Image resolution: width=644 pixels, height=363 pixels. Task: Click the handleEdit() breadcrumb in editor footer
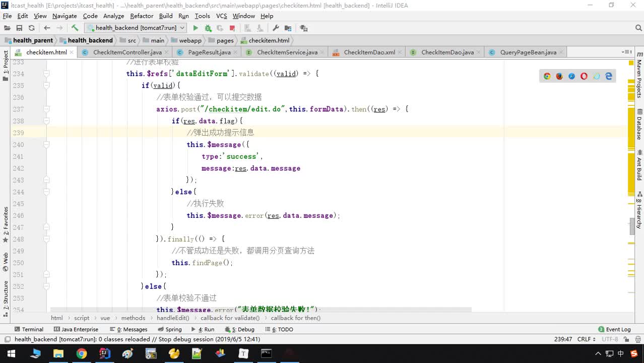(173, 318)
